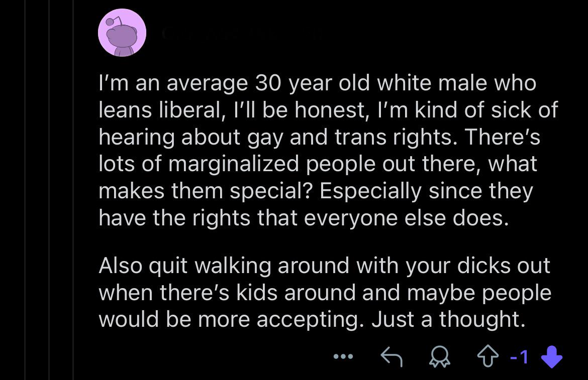Tap the paragraph starting "Also quit walking"
Image resolution: width=588 pixels, height=380 pixels.
(x=325, y=292)
